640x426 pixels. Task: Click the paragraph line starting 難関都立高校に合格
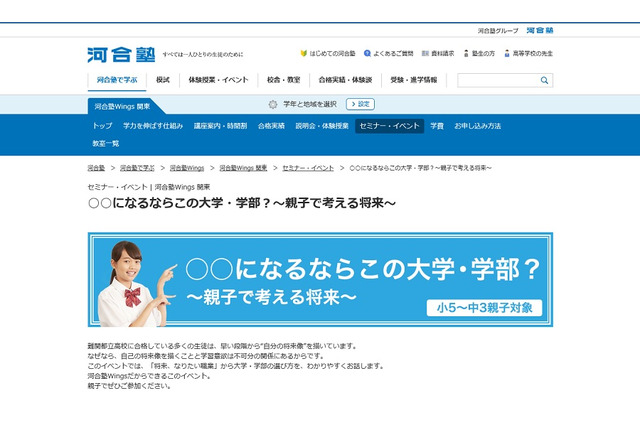pyautogui.click(x=223, y=346)
